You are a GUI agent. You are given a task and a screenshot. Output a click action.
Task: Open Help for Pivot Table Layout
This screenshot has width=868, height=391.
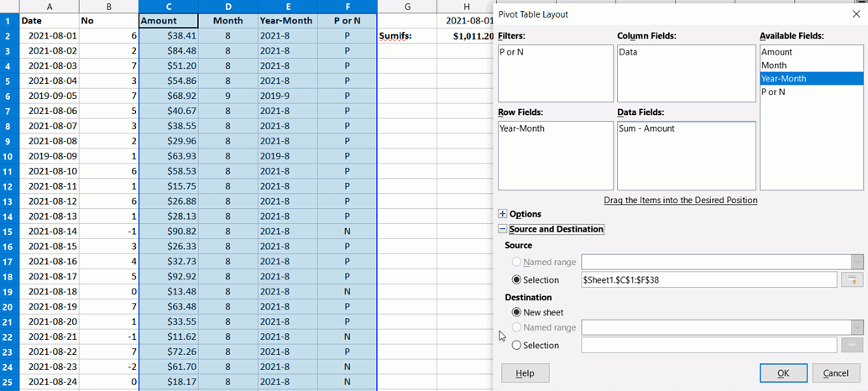coord(525,373)
